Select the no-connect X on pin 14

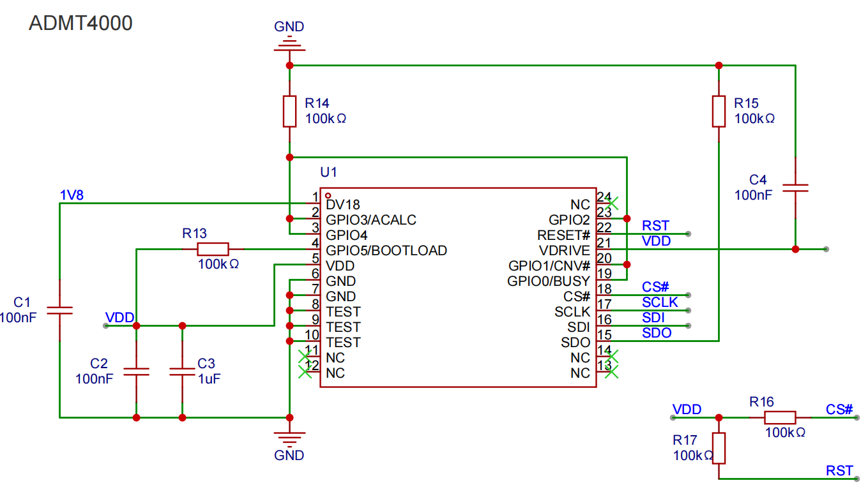point(611,356)
